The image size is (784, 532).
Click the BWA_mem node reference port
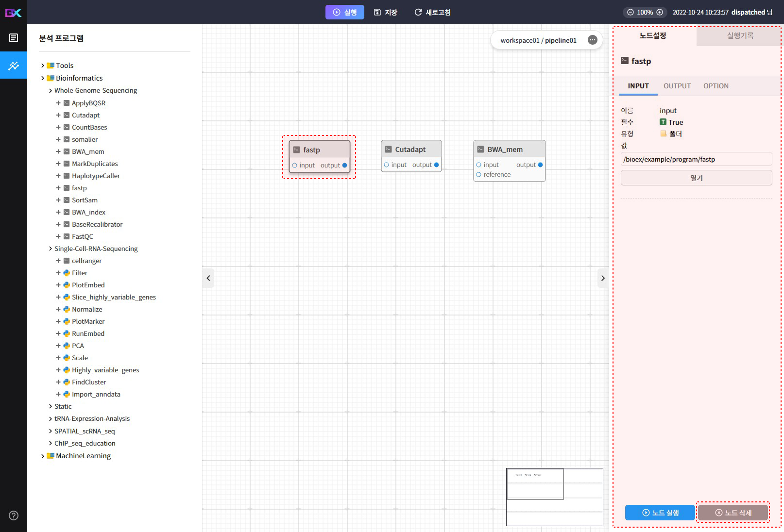click(x=479, y=175)
